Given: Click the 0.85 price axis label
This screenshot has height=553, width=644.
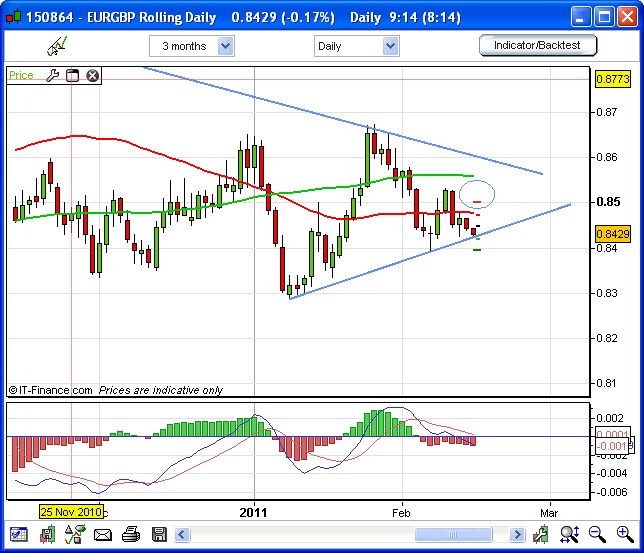Looking at the screenshot, I should [x=608, y=202].
